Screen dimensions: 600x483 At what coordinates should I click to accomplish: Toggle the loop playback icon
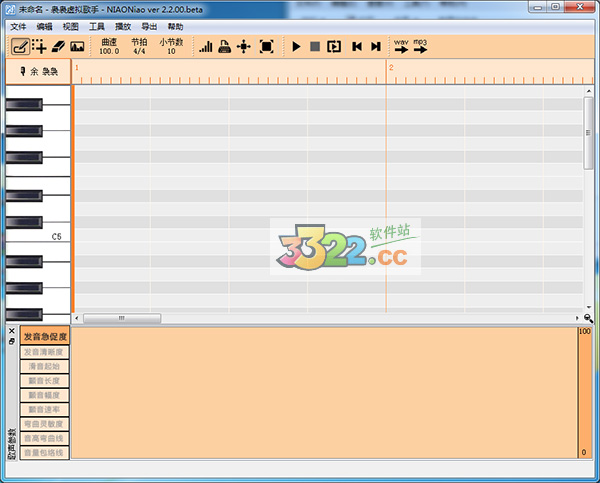pos(334,47)
